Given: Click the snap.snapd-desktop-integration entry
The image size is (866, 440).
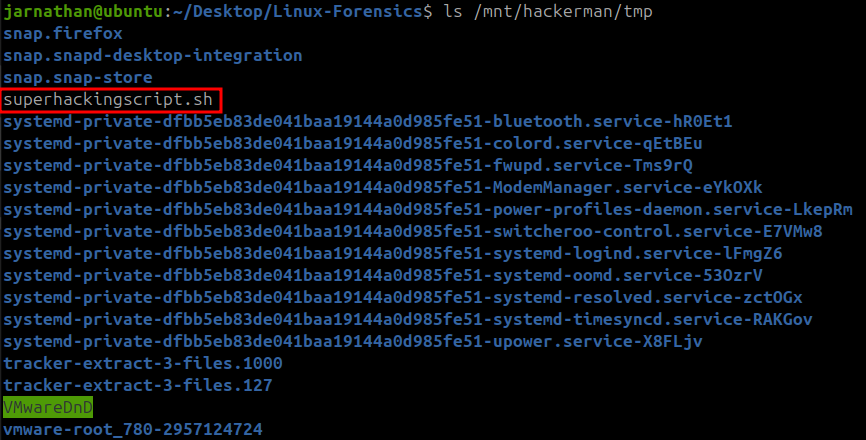Looking at the screenshot, I should point(152,56).
